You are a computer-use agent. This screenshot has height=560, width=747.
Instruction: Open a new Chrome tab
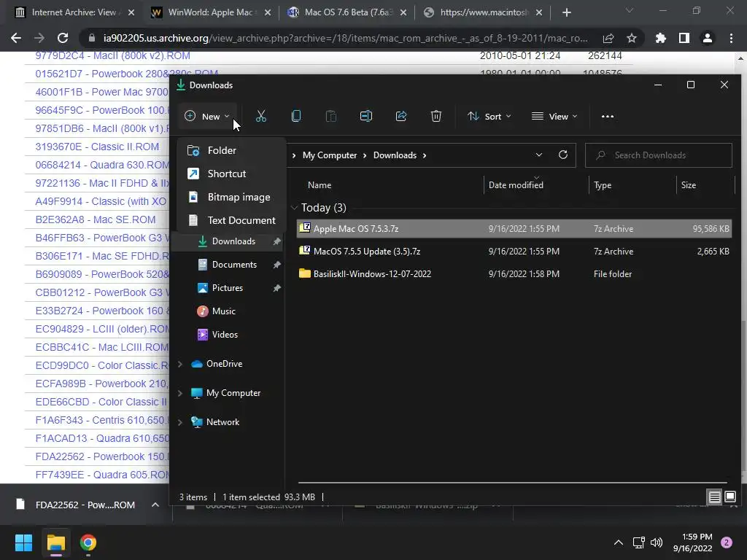pos(566,12)
